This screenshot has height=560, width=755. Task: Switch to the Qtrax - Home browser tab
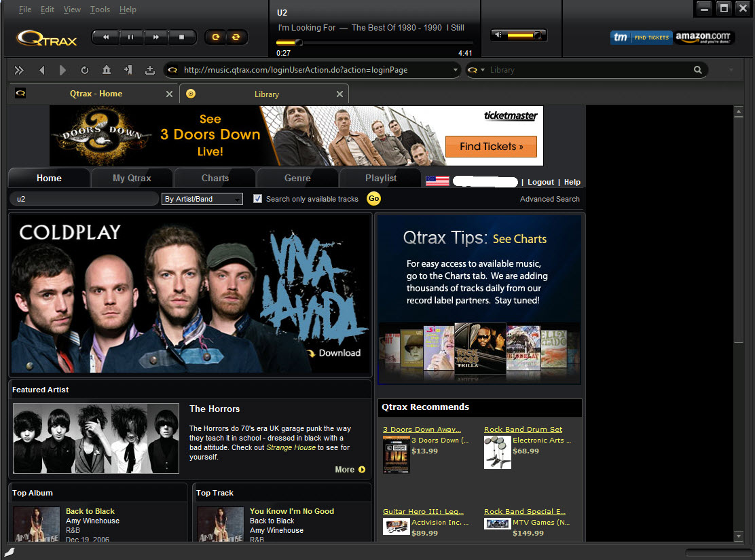click(x=95, y=94)
